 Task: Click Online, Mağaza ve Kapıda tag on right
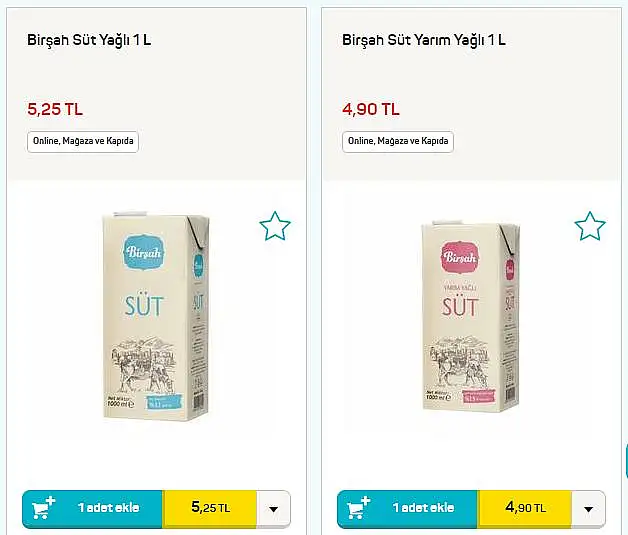[398, 141]
